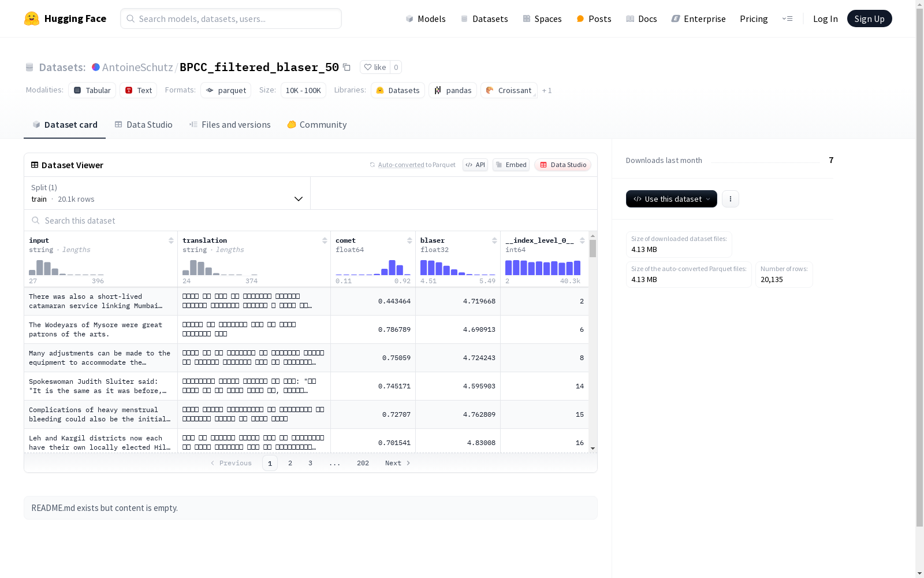Image resolution: width=924 pixels, height=578 pixels.
Task: Click the __index_level_0__ histogram
Action: 543,267
